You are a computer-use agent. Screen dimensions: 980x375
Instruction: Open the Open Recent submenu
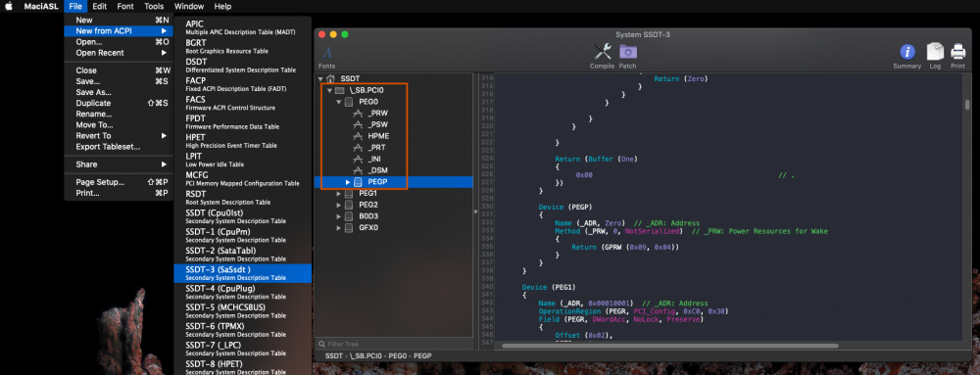point(119,53)
